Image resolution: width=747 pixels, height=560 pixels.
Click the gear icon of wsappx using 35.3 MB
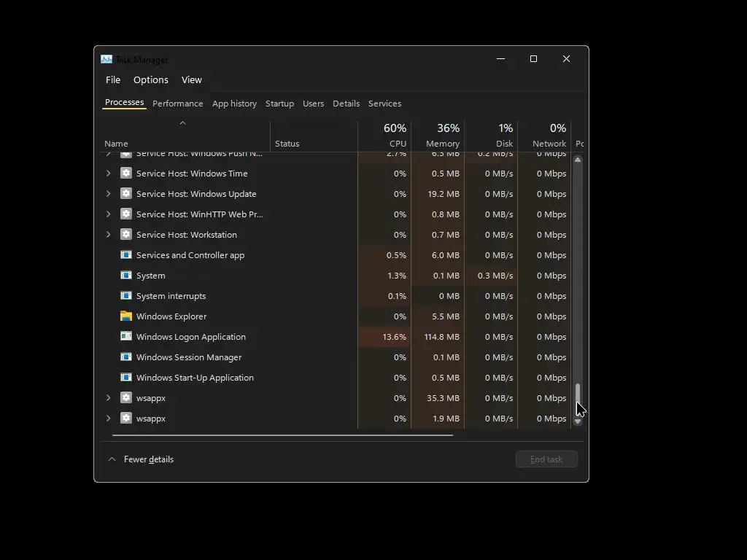pos(125,397)
